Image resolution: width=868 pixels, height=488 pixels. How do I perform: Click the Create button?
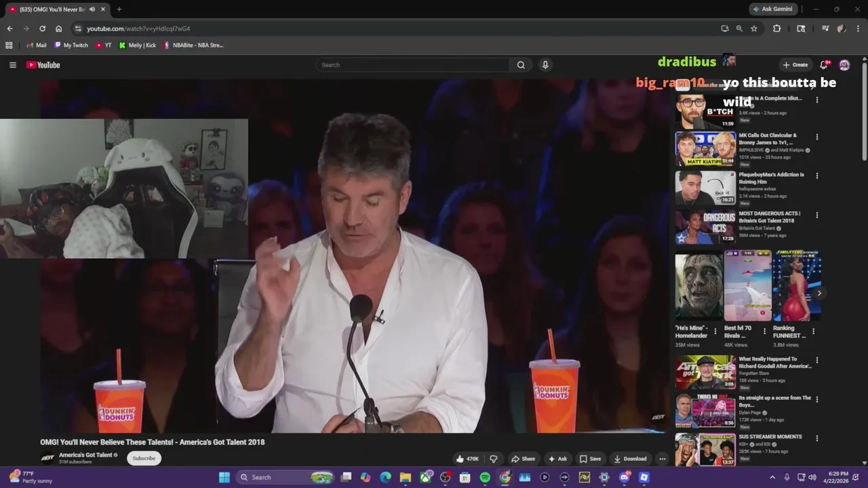(x=795, y=65)
